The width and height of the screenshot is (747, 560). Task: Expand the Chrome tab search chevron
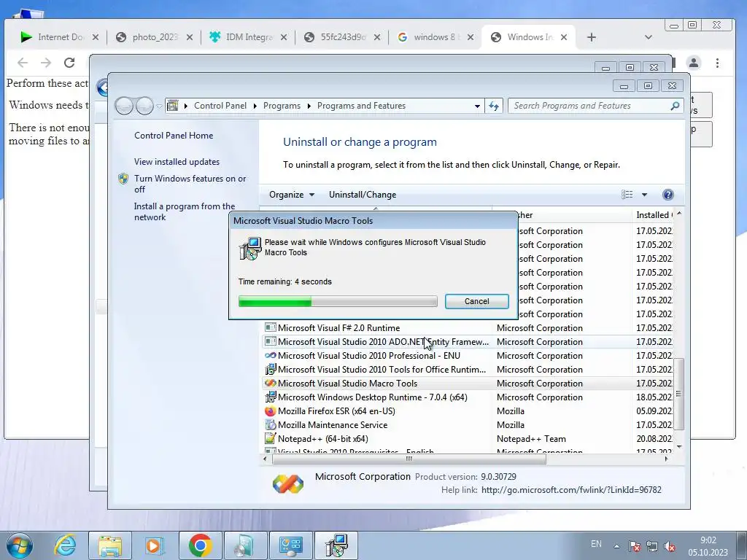[x=648, y=37]
